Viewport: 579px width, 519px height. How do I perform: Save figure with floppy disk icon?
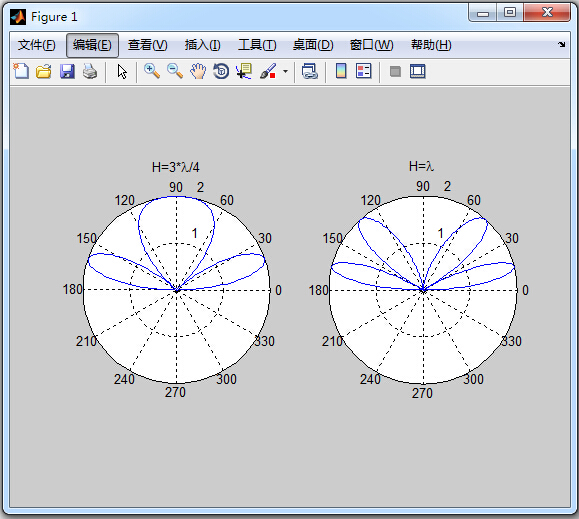click(67, 71)
